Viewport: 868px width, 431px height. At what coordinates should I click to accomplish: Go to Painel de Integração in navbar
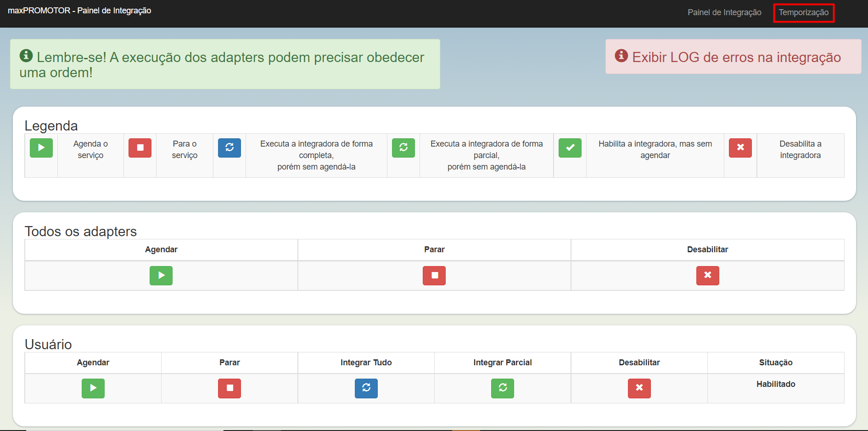pyautogui.click(x=724, y=12)
